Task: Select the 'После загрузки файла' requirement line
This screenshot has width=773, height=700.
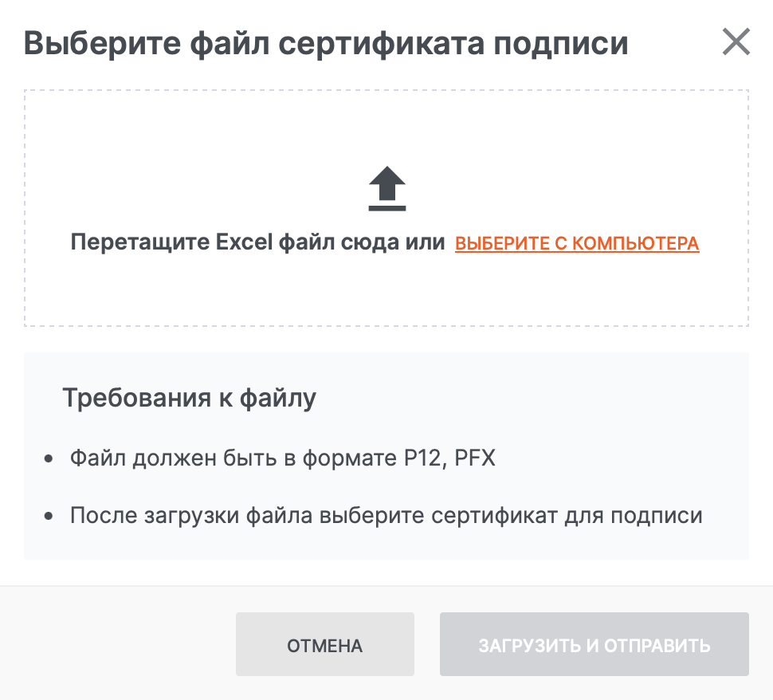Action: click(x=386, y=515)
